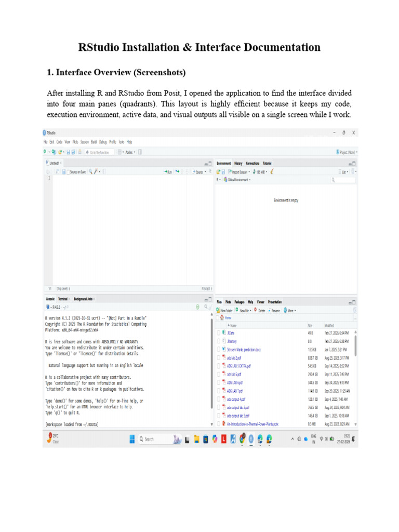The width and height of the screenshot is (399, 532).
Task: Check the box next to ads lab 5.pdf
Action: (219, 374)
